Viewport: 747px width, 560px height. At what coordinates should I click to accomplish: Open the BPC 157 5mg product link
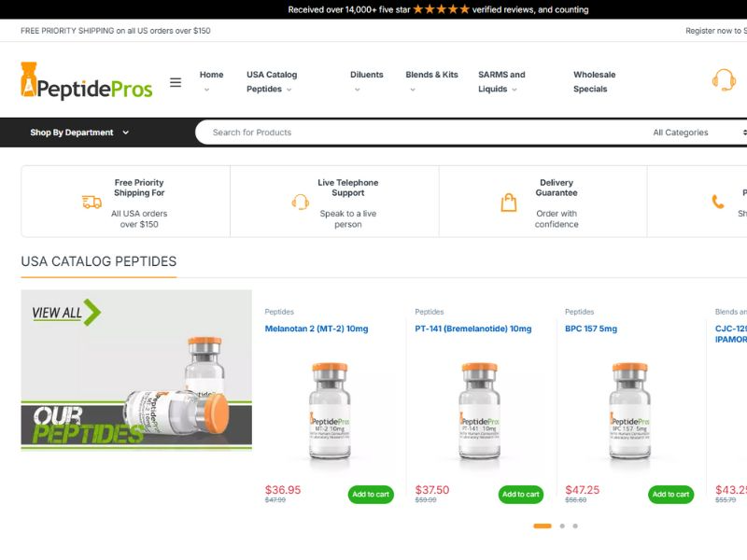(591, 329)
